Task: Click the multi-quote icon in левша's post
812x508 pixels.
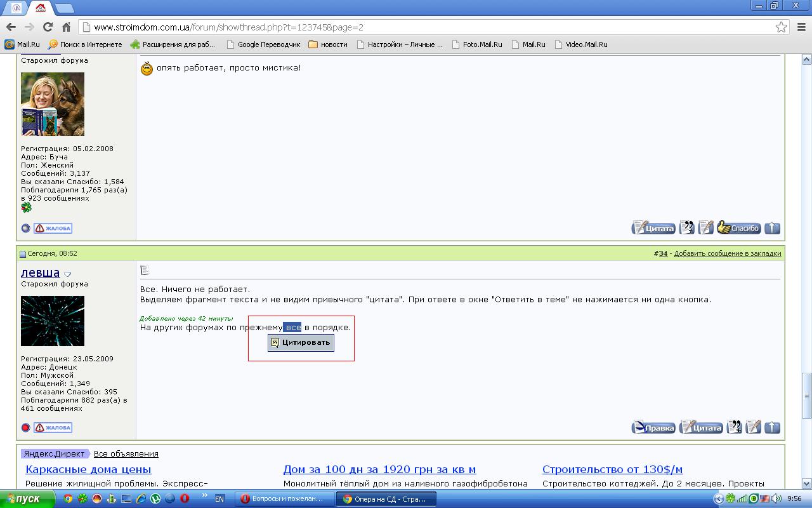Action: [735, 427]
